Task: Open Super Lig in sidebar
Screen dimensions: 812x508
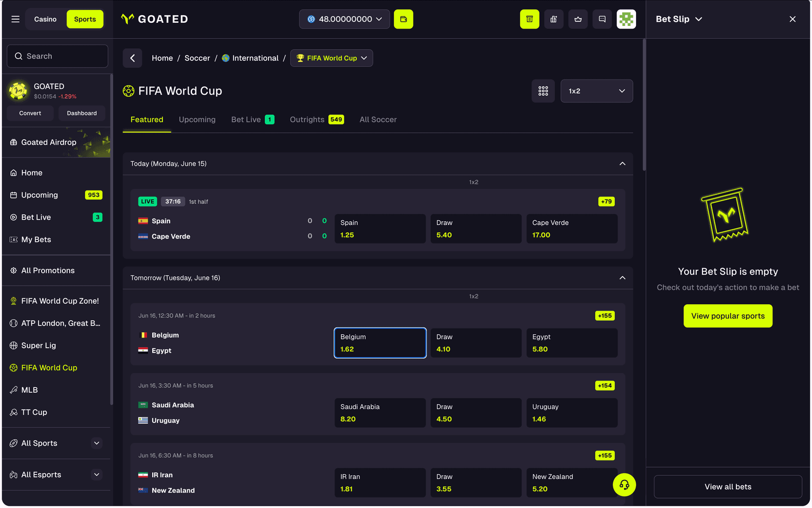Action: (57, 346)
